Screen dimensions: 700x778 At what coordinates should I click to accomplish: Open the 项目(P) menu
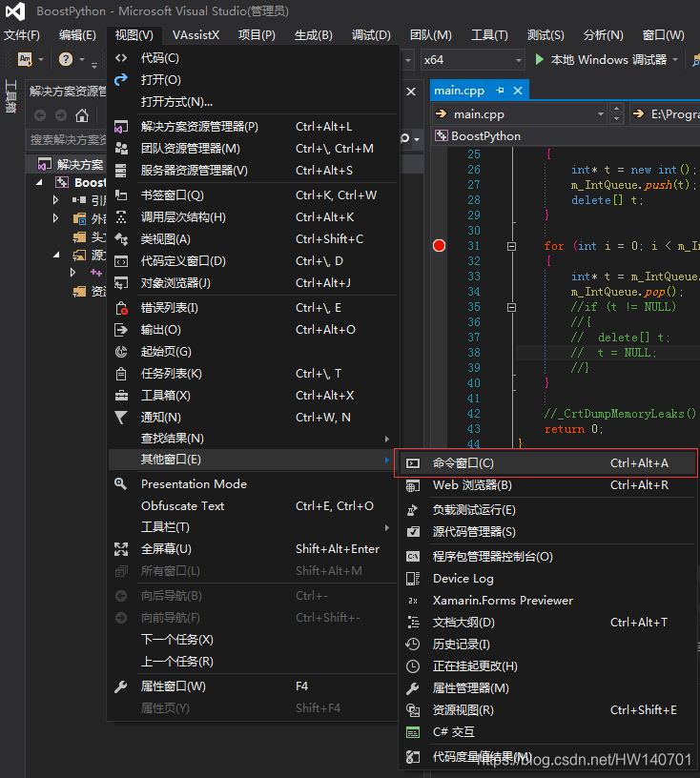[x=257, y=35]
